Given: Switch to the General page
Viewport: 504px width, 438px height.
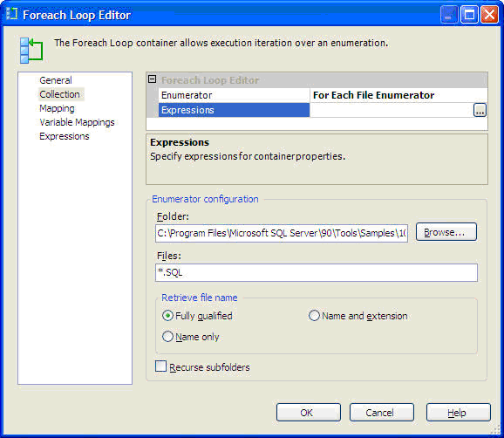Looking at the screenshot, I should click(56, 80).
